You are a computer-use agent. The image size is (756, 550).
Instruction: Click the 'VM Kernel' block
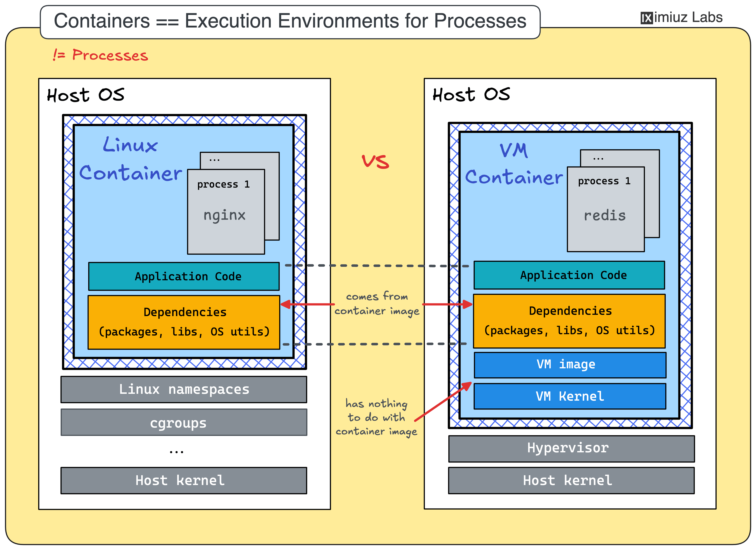(x=570, y=396)
